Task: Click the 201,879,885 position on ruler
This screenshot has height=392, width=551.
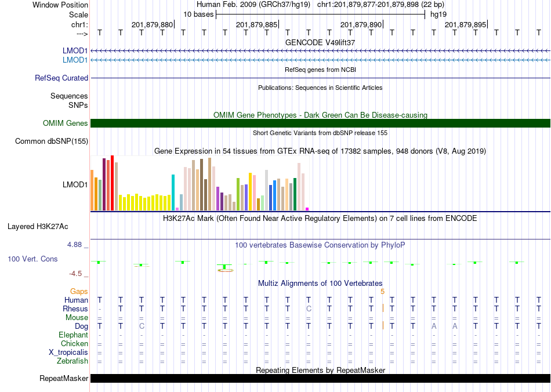Action: pyautogui.click(x=256, y=24)
